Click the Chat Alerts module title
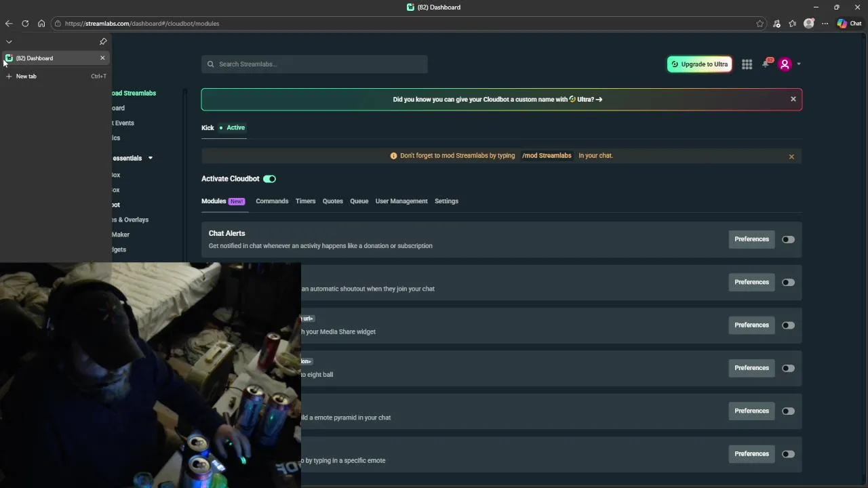Viewport: 868px width, 488px height. coord(226,233)
